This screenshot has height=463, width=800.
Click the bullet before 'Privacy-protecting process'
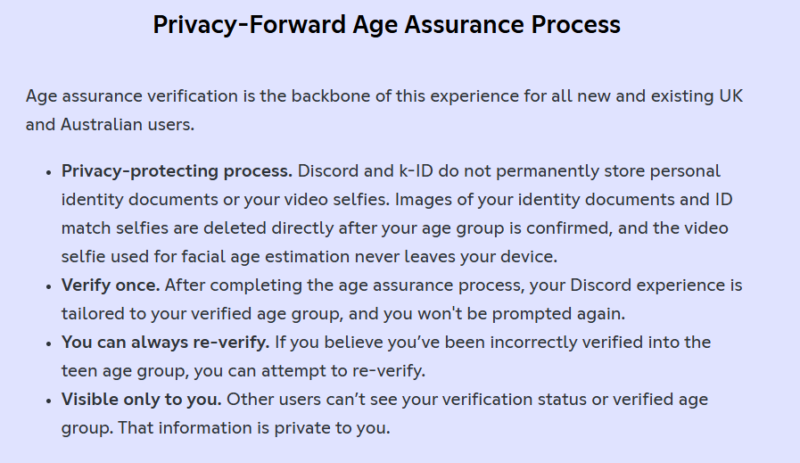pyautogui.click(x=48, y=173)
